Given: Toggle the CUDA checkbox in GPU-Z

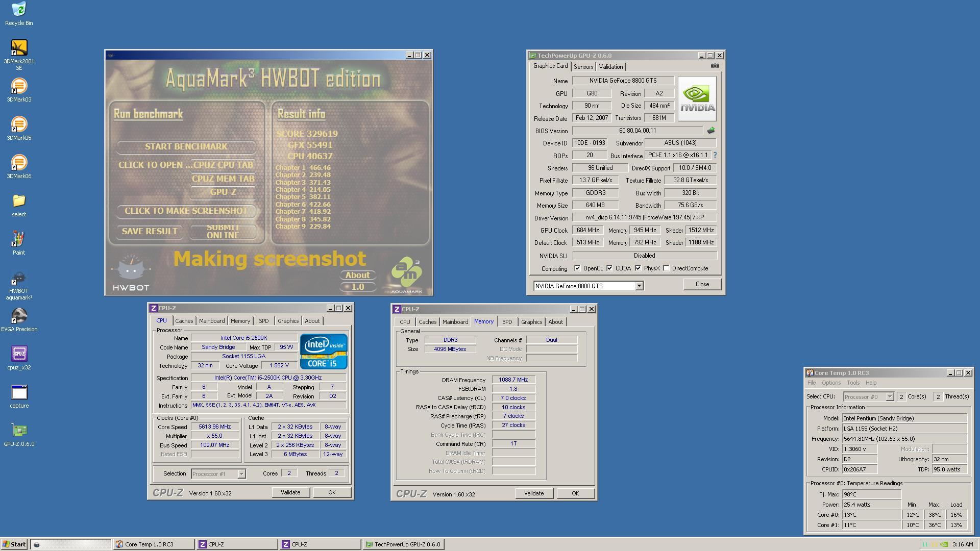Looking at the screenshot, I should [609, 268].
